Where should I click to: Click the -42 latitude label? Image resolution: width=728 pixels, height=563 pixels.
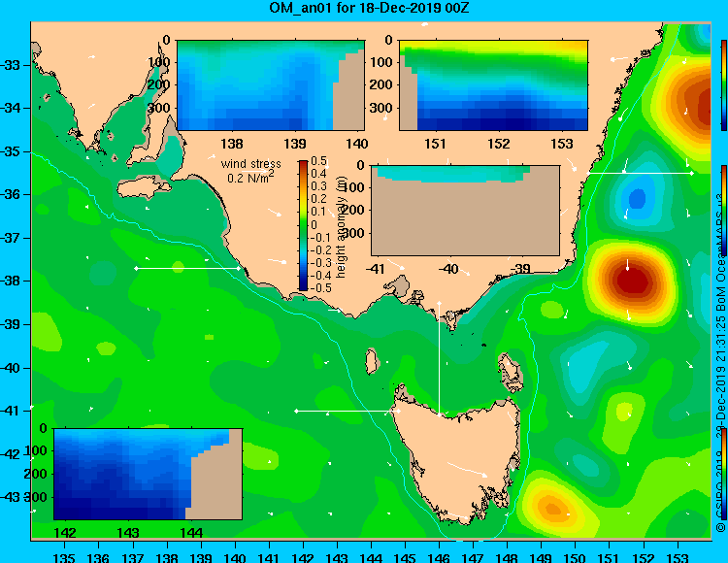(11, 454)
